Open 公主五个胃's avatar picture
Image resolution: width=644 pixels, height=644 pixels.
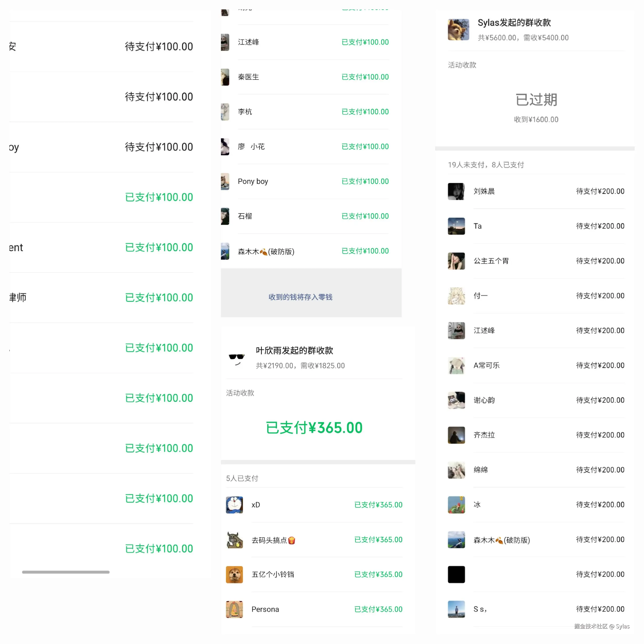tap(456, 261)
